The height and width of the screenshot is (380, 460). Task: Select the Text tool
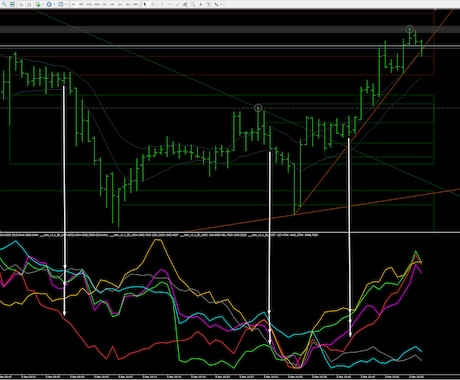201,4
